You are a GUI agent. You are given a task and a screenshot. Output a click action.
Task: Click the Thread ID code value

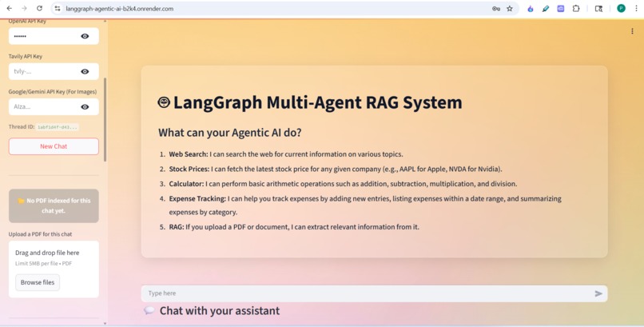[x=57, y=127]
